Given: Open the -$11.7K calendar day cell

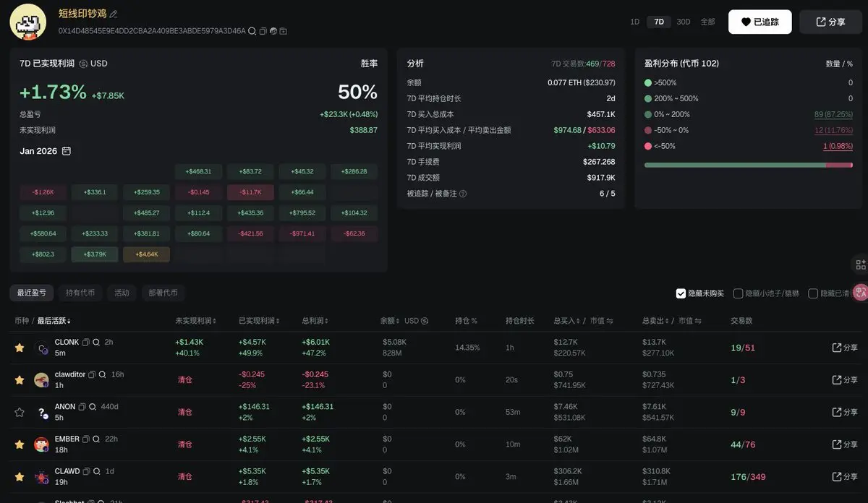Looking at the screenshot, I should 250,192.
